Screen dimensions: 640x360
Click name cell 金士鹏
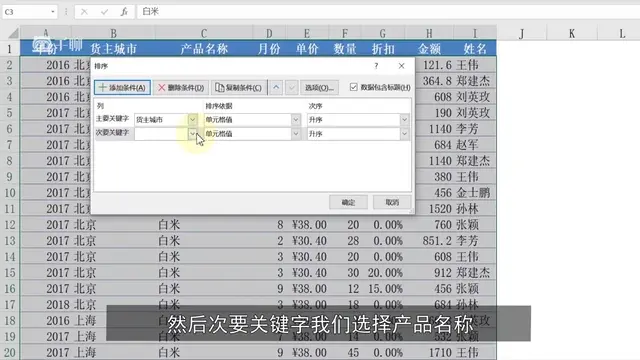tap(475, 193)
